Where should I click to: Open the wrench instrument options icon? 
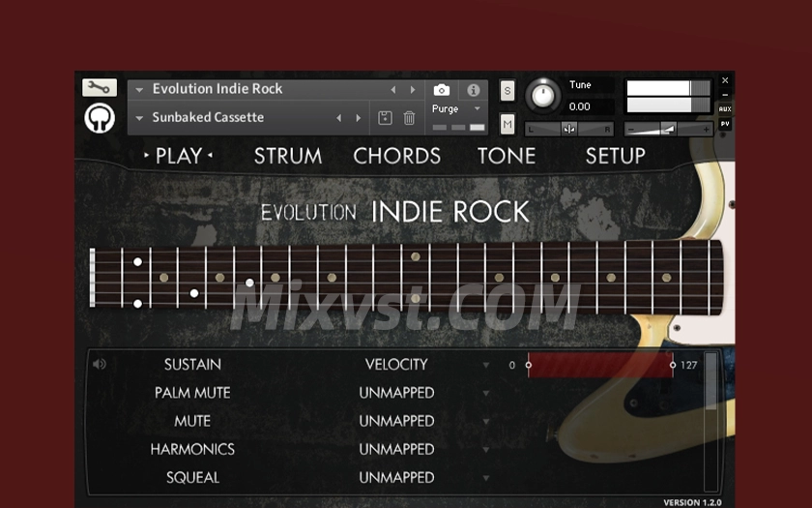tap(99, 88)
